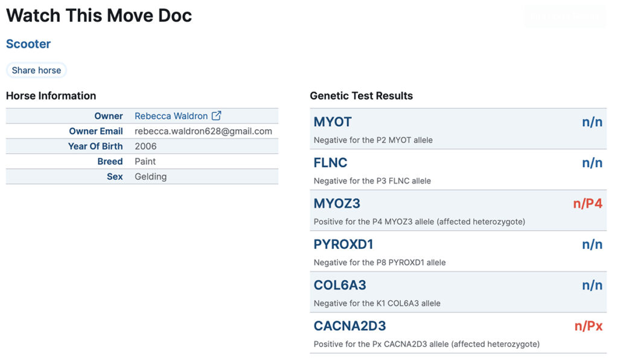This screenshot has height=364, width=618.
Task: Select the MYOT gene name
Action: [x=333, y=122]
